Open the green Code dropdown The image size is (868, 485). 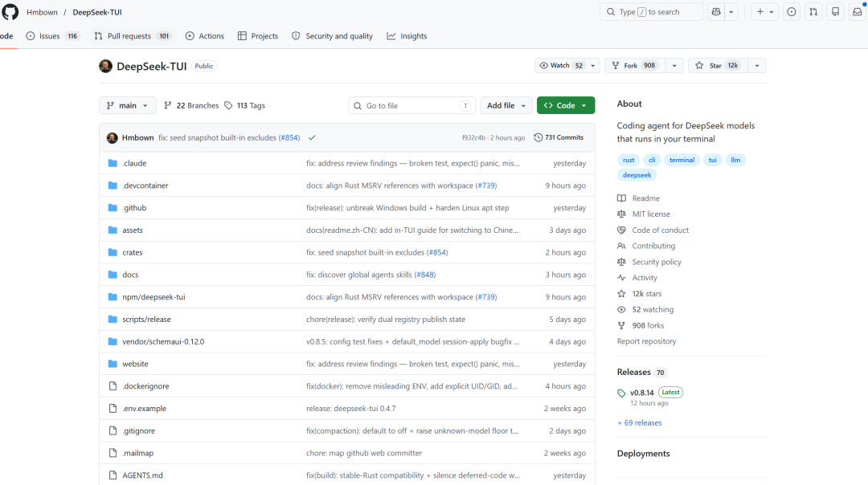(566, 106)
